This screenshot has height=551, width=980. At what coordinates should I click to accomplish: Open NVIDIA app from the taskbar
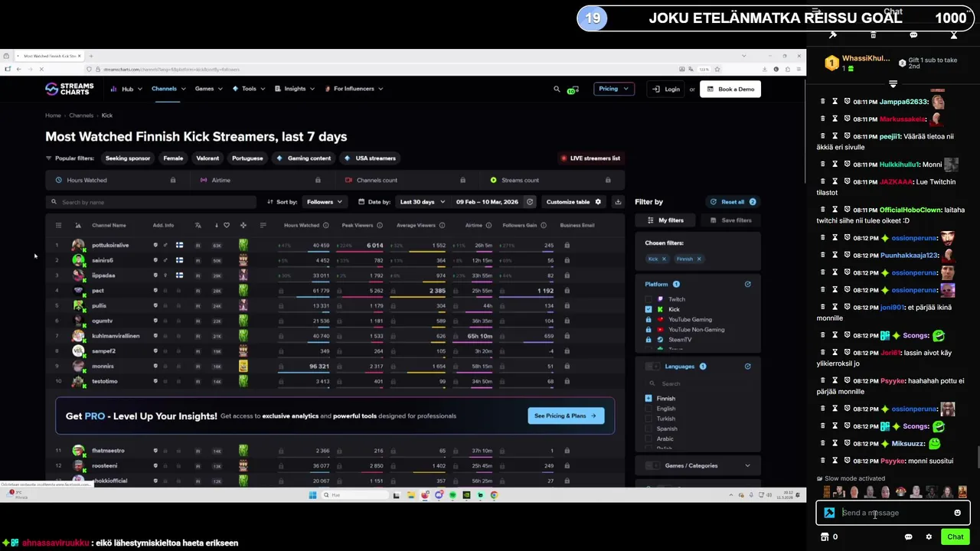466,495
